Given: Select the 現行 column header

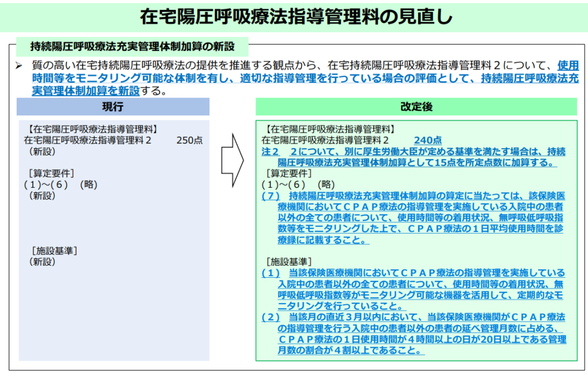Looking at the screenshot, I should [113, 107].
